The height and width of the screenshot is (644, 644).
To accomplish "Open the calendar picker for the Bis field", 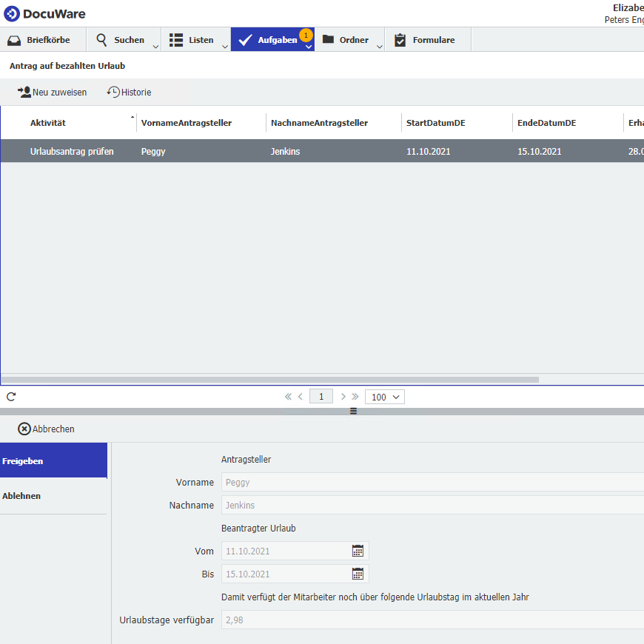I will (x=358, y=574).
